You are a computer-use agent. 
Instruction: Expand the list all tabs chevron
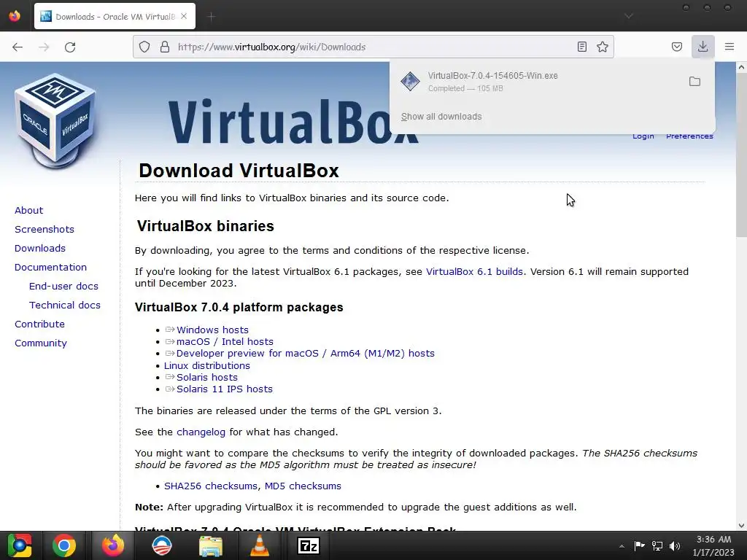tap(629, 16)
